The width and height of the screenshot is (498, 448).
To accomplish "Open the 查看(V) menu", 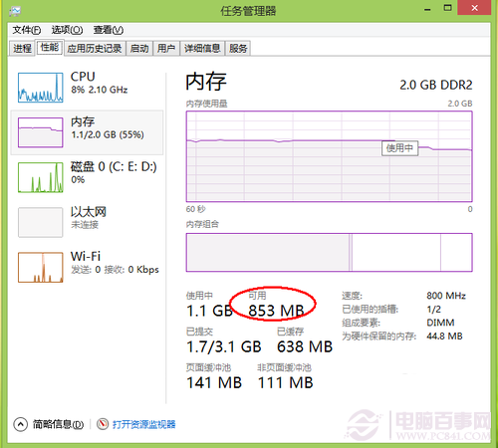I will pyautogui.click(x=109, y=30).
